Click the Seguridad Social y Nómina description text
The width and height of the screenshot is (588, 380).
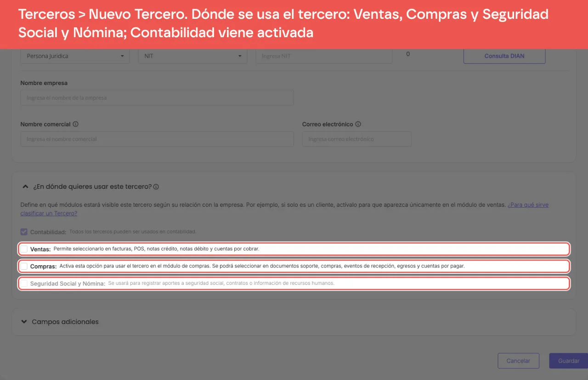point(221,283)
